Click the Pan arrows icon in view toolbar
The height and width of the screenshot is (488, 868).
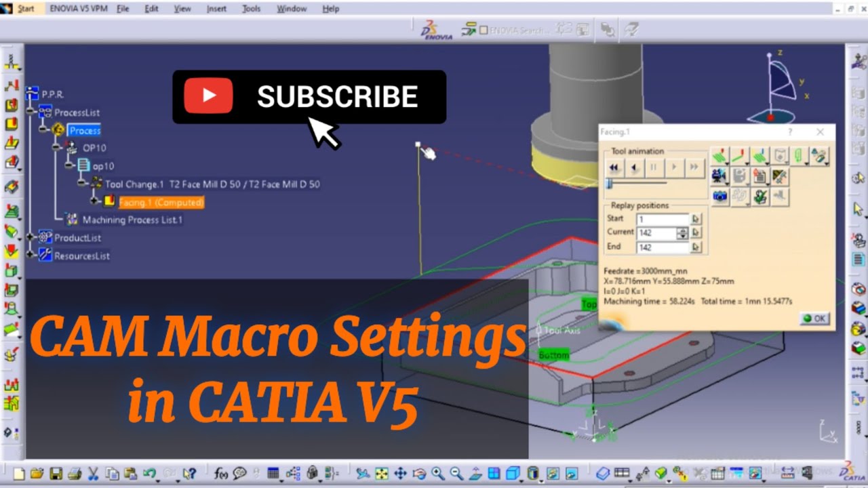[x=400, y=473]
